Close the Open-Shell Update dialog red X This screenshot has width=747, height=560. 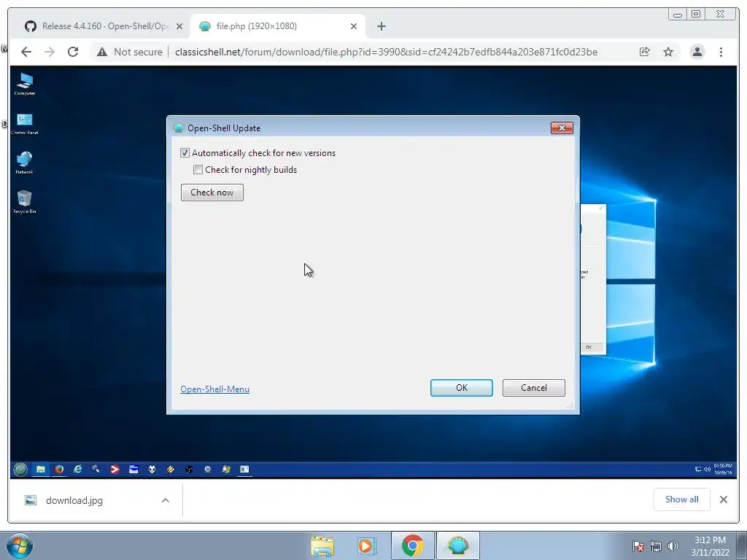pyautogui.click(x=562, y=128)
